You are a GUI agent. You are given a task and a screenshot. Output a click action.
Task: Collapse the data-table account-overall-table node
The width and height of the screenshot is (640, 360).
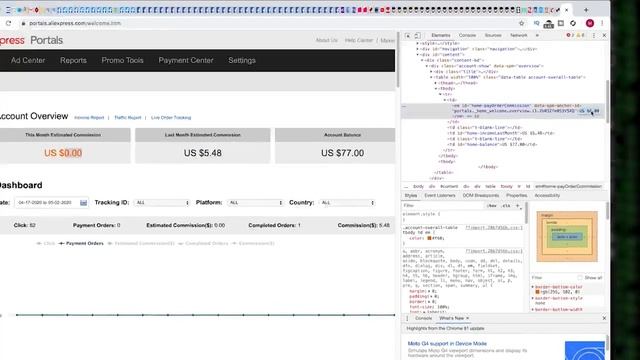coord(431,77)
